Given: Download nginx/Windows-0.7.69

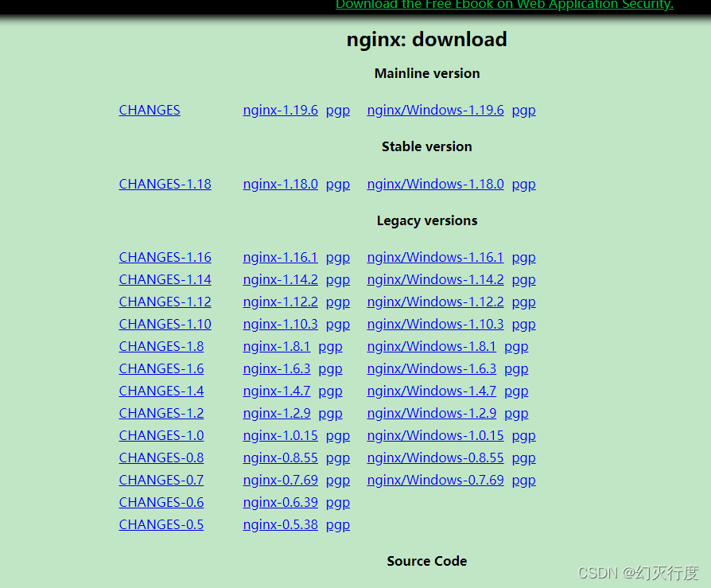Looking at the screenshot, I should click(x=435, y=480).
